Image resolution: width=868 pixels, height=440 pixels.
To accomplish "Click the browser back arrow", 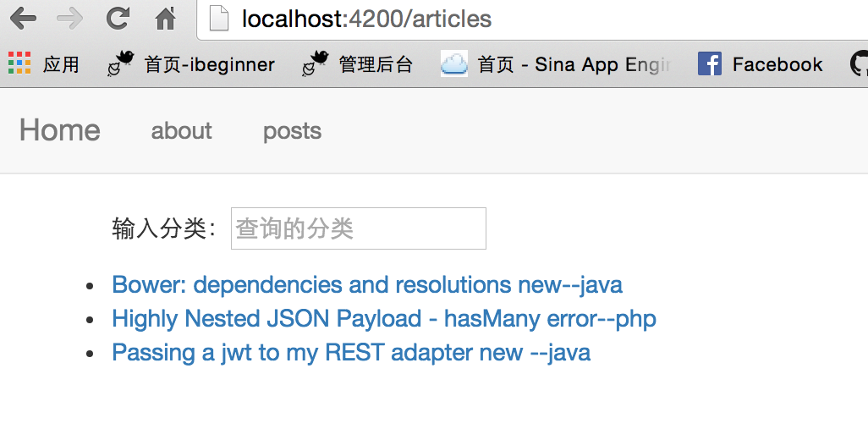I will (x=23, y=18).
